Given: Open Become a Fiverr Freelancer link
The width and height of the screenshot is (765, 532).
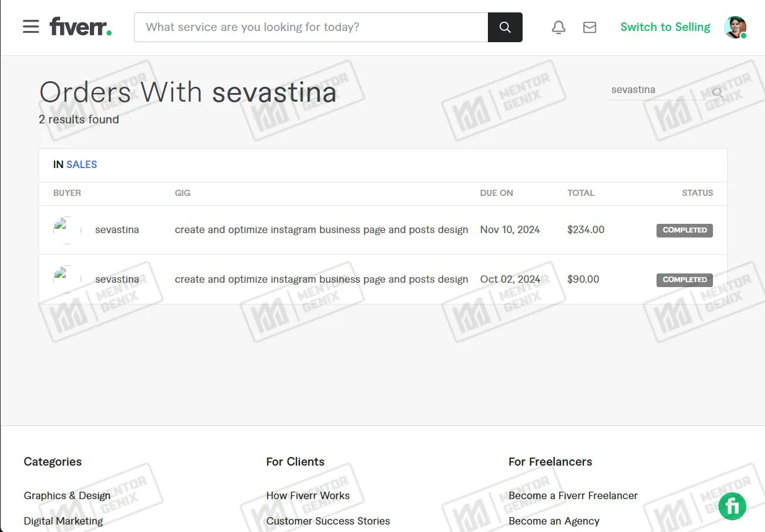Looking at the screenshot, I should click(573, 495).
